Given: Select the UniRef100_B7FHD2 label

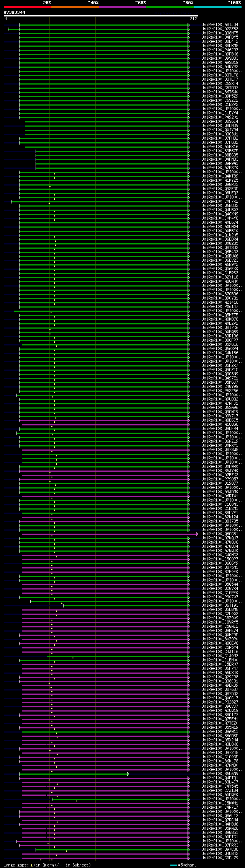Looking at the screenshot, I should pyautogui.click(x=220, y=138).
